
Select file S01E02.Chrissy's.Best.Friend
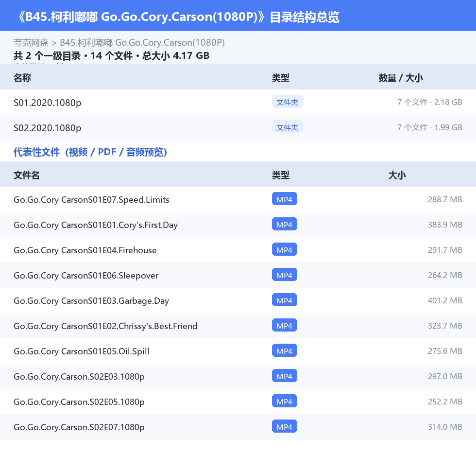click(x=105, y=326)
